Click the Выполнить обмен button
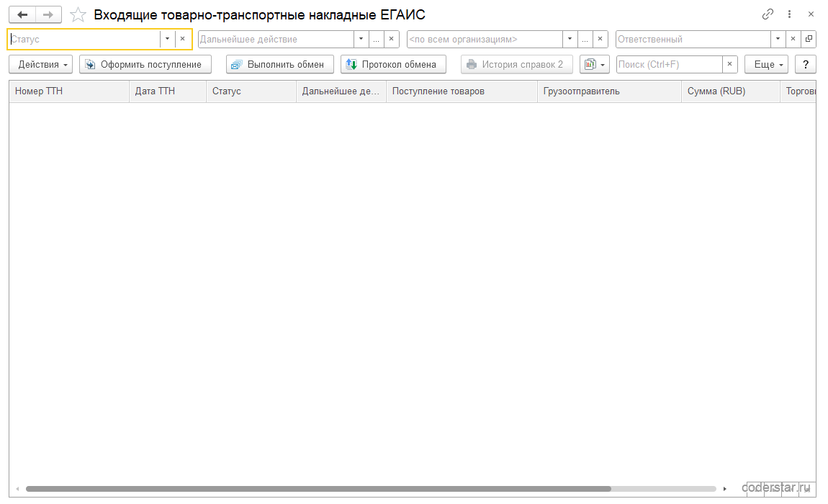The width and height of the screenshot is (828, 504). click(x=280, y=65)
